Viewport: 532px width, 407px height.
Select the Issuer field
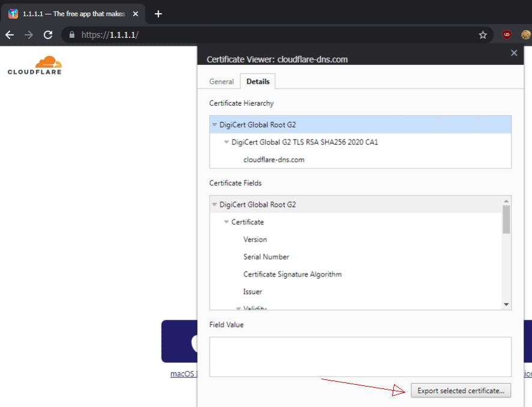355,292
